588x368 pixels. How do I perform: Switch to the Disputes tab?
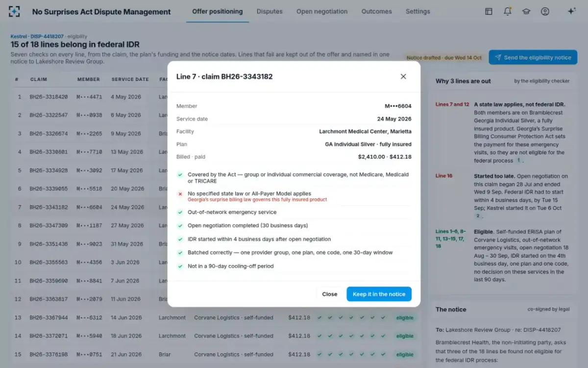(269, 11)
